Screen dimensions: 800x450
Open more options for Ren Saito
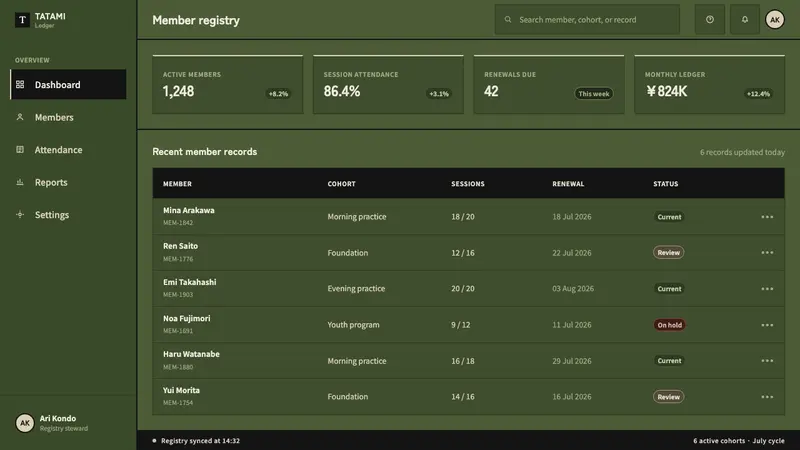coord(767,253)
